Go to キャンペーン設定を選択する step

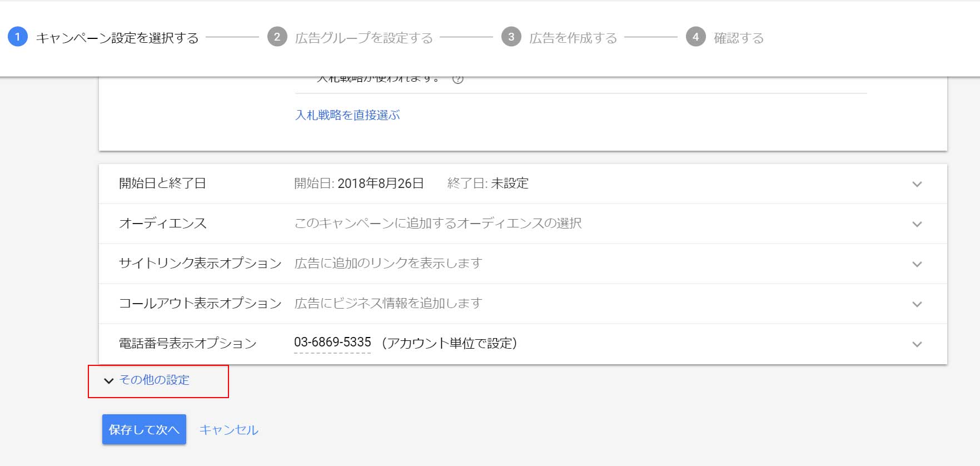[117, 38]
